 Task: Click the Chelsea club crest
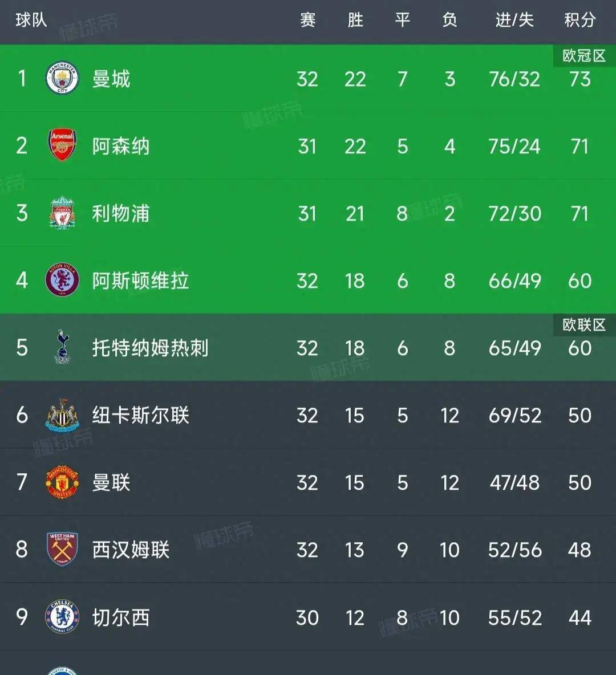[62, 616]
